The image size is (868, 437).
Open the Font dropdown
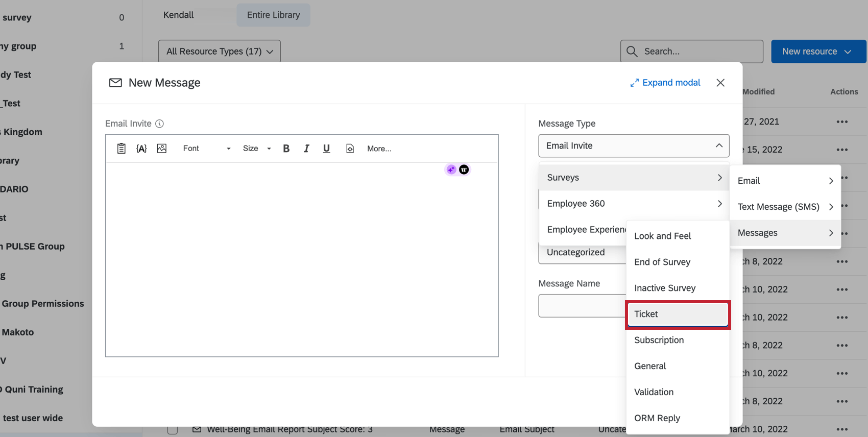[x=206, y=149]
